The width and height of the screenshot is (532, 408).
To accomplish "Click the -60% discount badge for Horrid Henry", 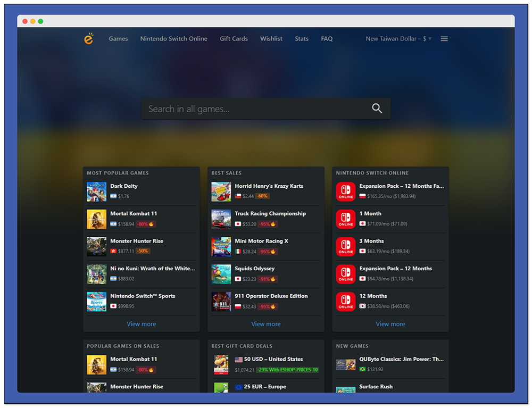I will [262, 196].
